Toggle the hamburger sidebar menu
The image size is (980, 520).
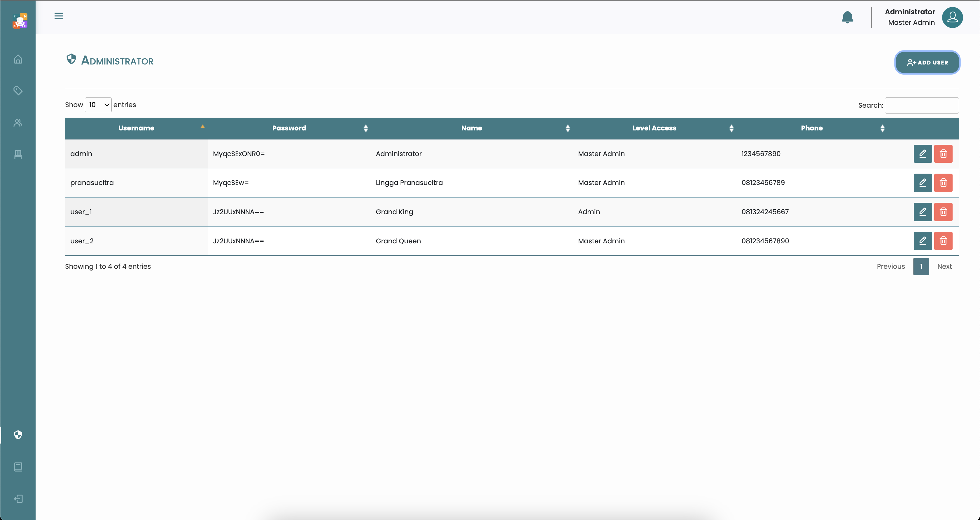point(59,16)
